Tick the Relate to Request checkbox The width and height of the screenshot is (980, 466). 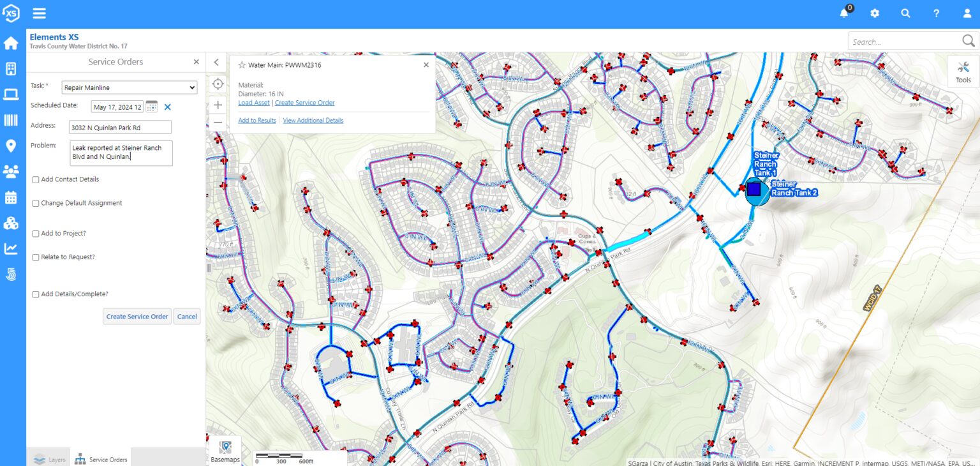(36, 257)
